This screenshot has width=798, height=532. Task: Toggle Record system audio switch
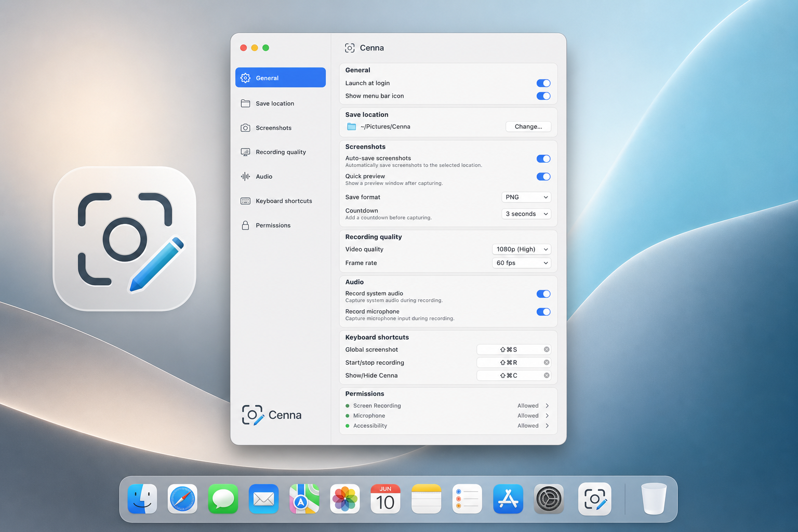(x=543, y=294)
